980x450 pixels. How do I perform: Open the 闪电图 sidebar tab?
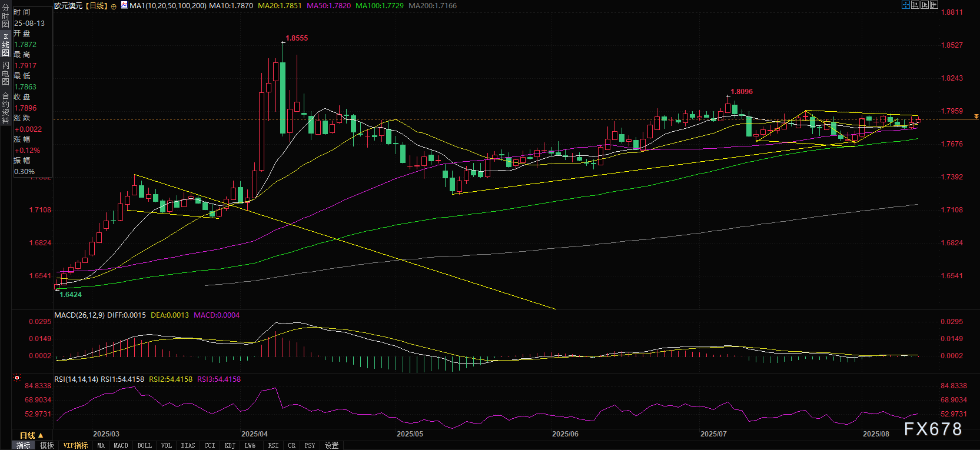click(x=5, y=74)
